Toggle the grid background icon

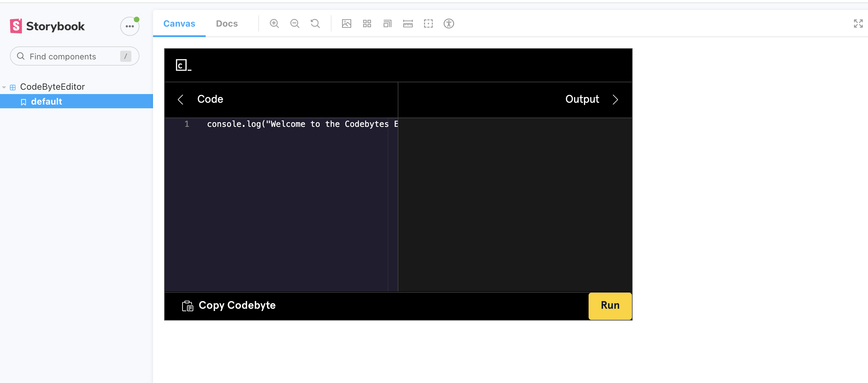point(367,24)
